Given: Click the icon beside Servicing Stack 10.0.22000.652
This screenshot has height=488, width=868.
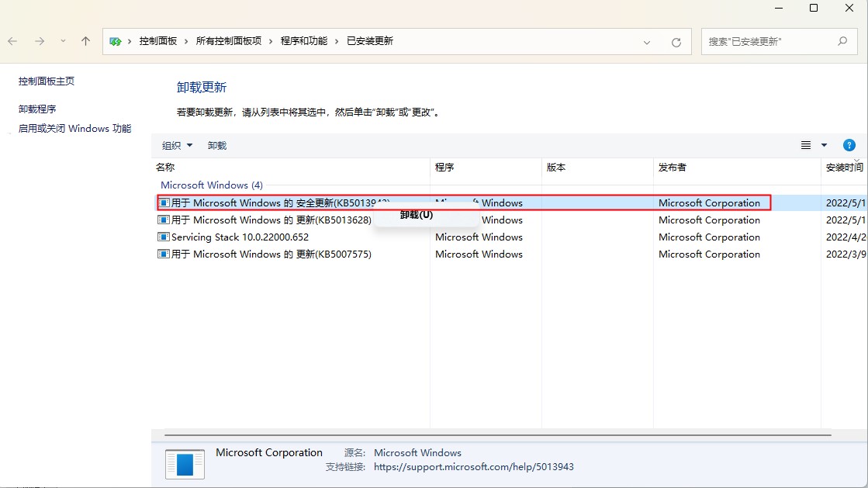Looking at the screenshot, I should 164,237.
